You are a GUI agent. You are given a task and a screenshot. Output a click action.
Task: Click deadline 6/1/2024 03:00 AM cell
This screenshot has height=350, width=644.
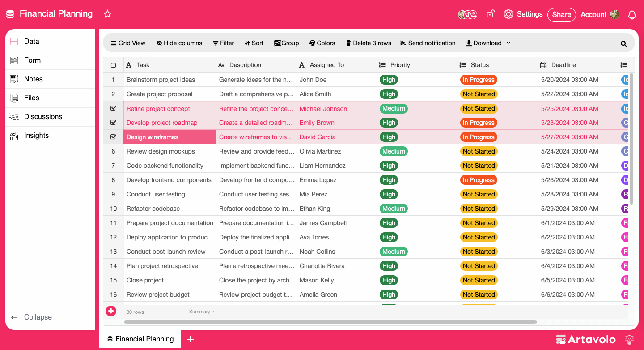click(x=578, y=223)
